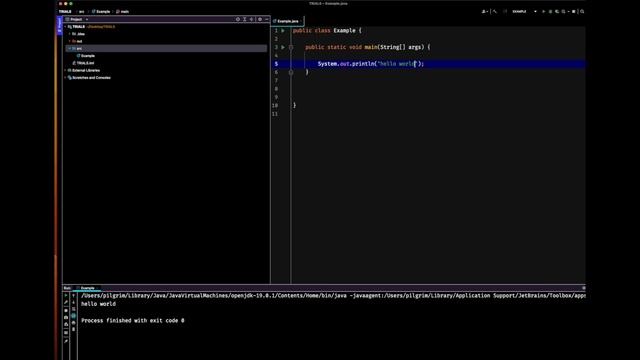This screenshot has width=640, height=360.
Task: Open the run configuration dropdown
Action: pos(524,11)
